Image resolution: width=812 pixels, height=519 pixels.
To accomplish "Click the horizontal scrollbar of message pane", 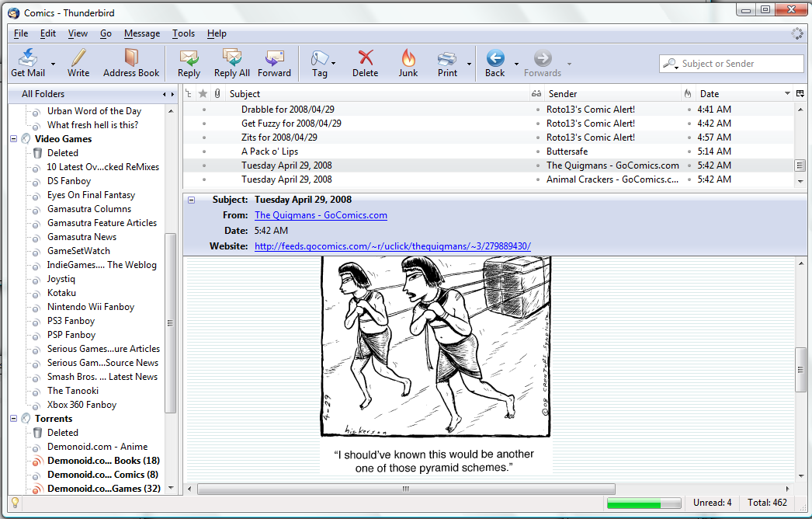I will [x=406, y=489].
